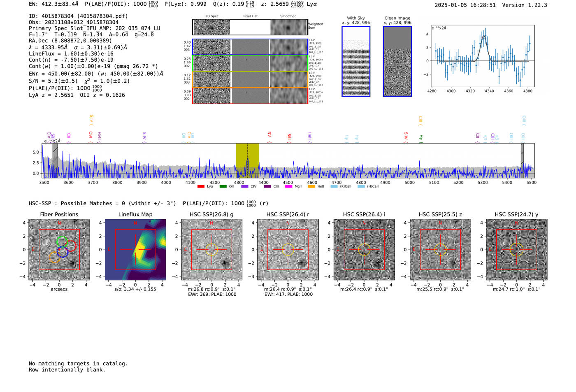This screenshot has width=576, height=392.
Task: Click the 'Cont(n) = -7.50(±7.50)e-19' line
Action: pyautogui.click(x=71, y=60)
